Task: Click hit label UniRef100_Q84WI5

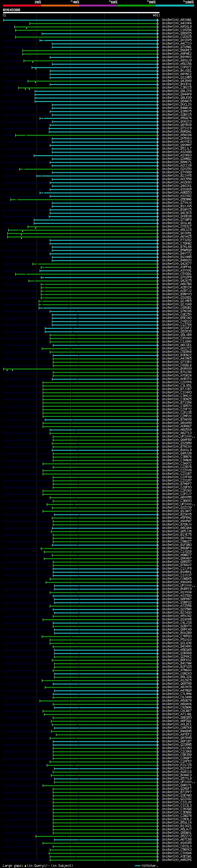Action: (176, 101)
